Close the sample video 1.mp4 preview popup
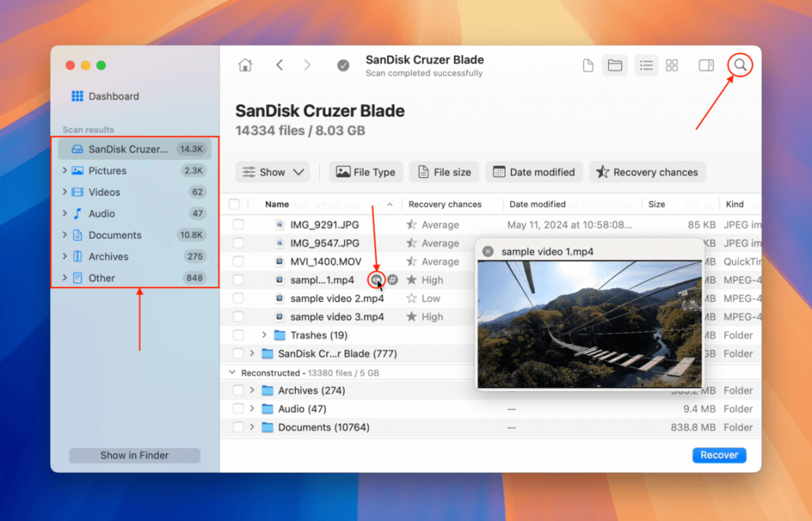 pyautogui.click(x=488, y=252)
